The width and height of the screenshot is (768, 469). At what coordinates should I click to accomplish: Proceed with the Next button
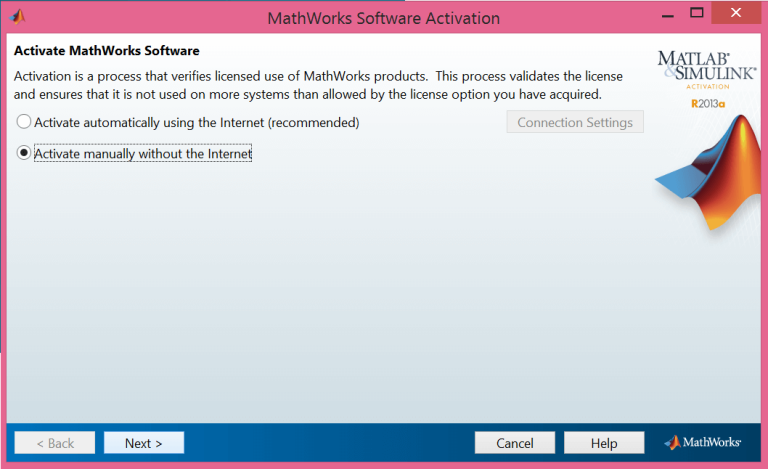(144, 443)
